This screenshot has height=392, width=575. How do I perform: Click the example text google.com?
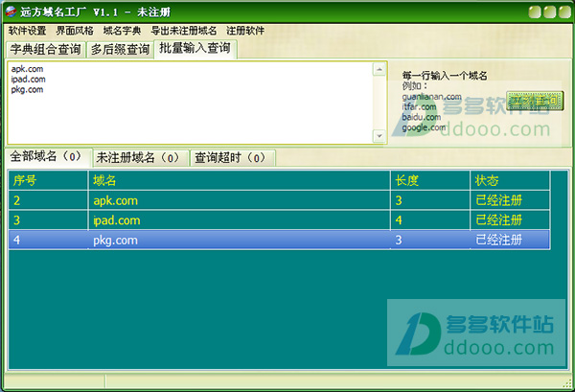[x=424, y=127]
